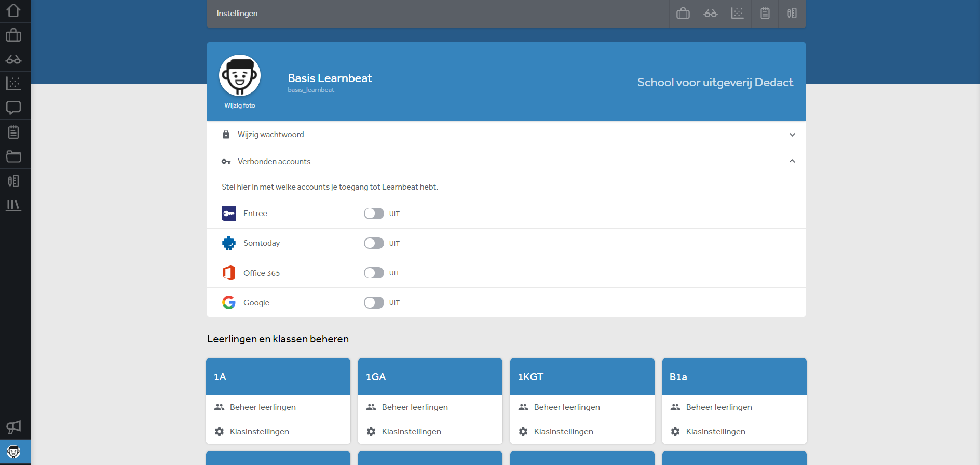
Task: Open the library books icon in sidebar
Action: (x=13, y=205)
